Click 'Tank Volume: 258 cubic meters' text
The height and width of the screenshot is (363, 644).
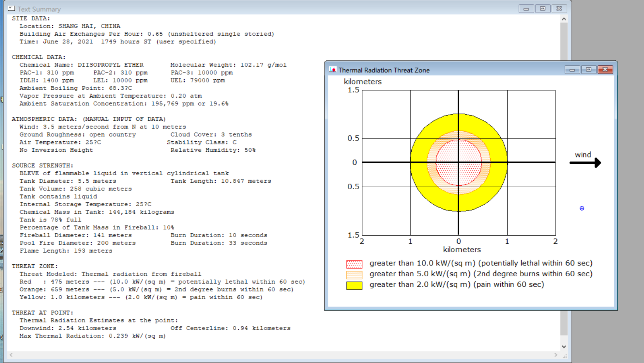[76, 189]
